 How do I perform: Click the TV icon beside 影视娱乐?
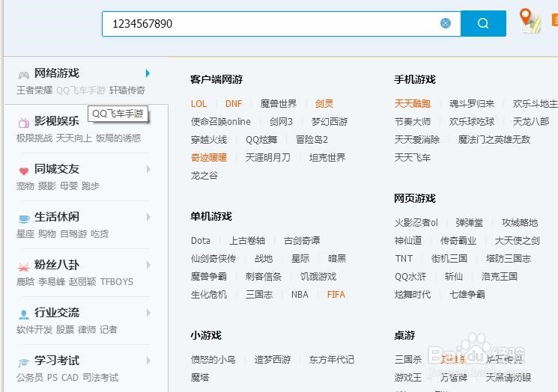point(24,123)
